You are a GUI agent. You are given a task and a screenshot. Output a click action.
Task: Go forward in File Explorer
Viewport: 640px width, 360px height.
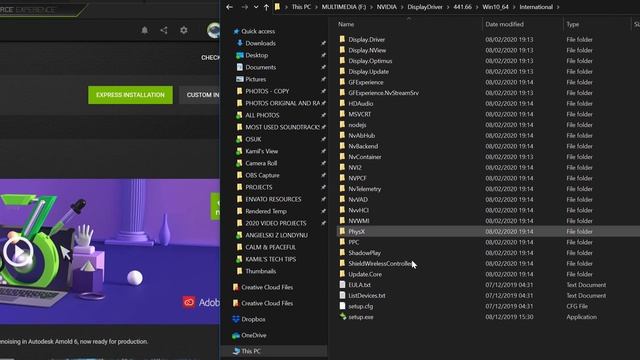244,7
